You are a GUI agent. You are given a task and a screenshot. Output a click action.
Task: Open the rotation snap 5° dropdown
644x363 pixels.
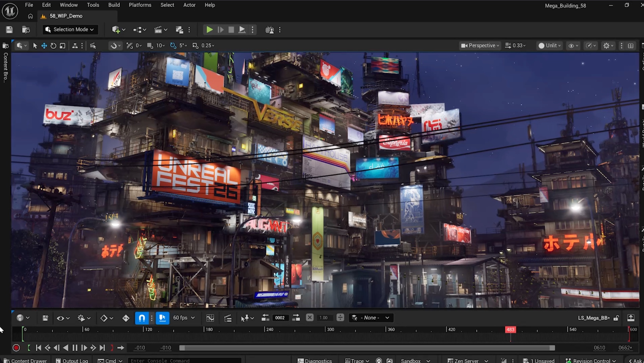(x=183, y=46)
